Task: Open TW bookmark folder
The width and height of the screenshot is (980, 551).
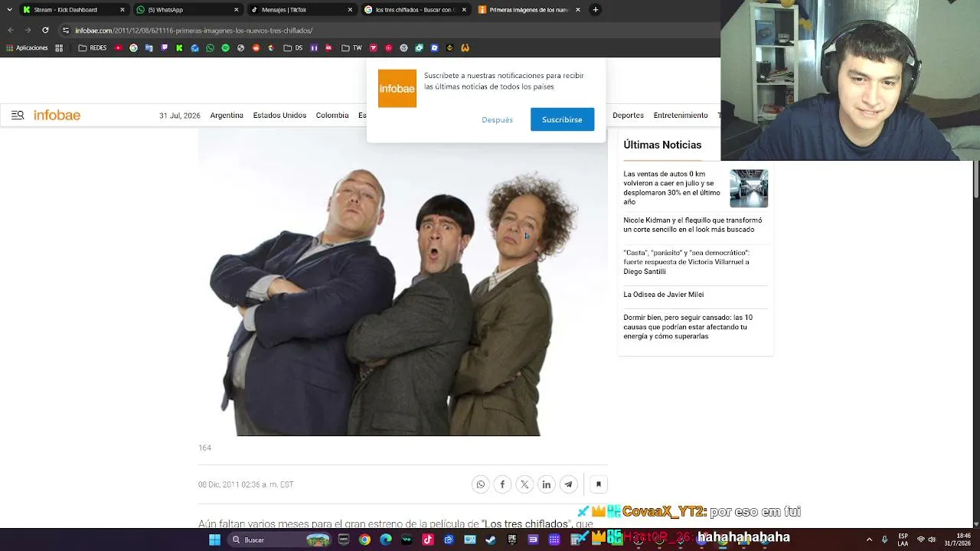Action: (351, 48)
